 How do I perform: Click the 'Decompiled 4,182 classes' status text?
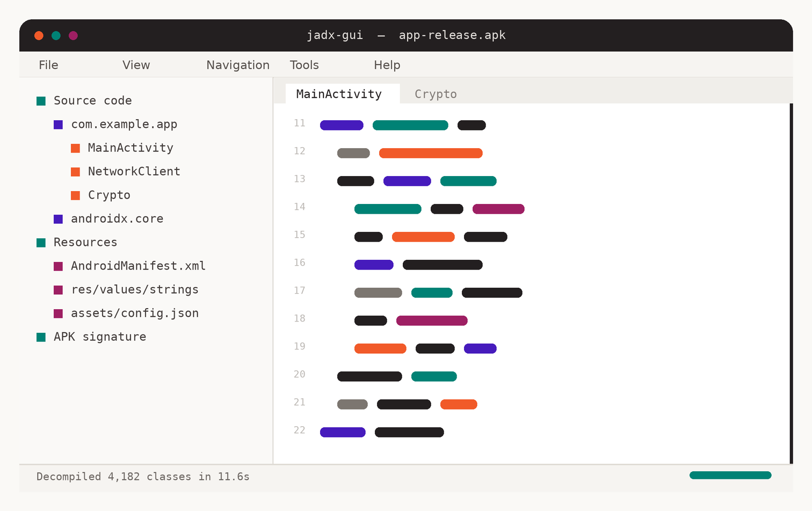[143, 477]
